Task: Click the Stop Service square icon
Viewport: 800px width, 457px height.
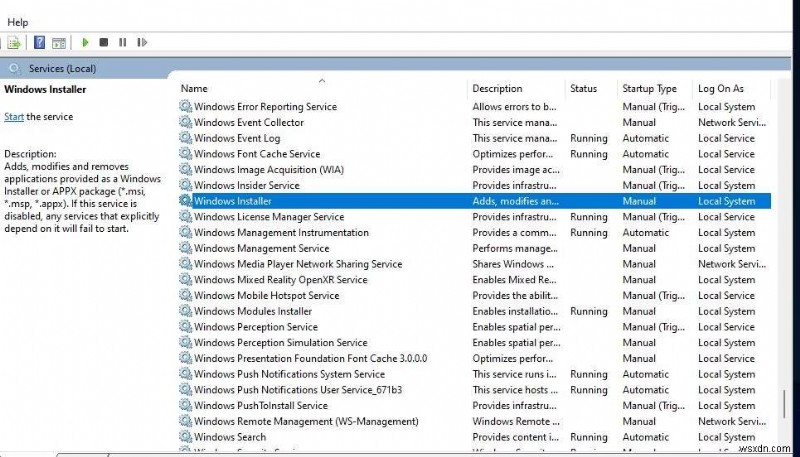Action: tap(104, 42)
